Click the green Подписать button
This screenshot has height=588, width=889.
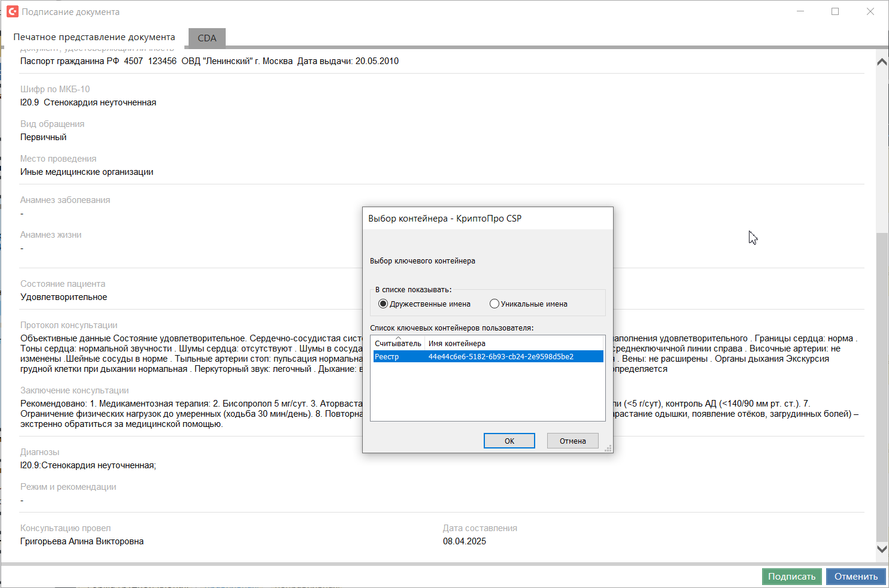click(x=791, y=577)
